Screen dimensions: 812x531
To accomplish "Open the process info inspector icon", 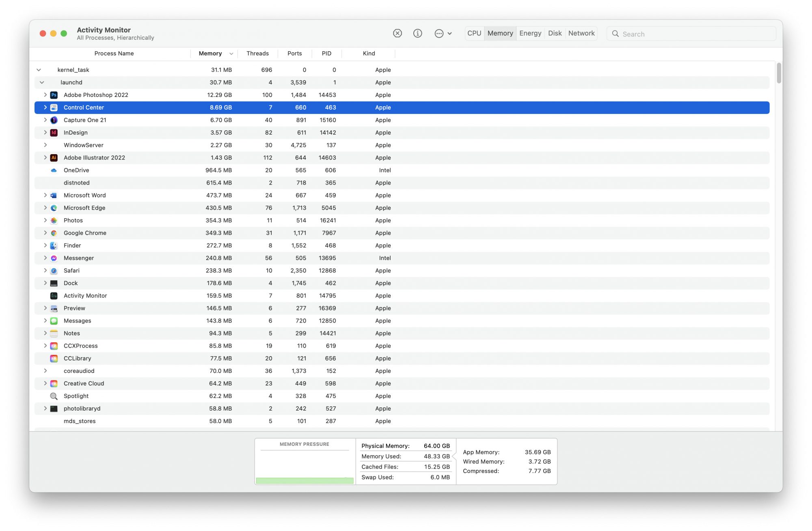I will tap(417, 34).
